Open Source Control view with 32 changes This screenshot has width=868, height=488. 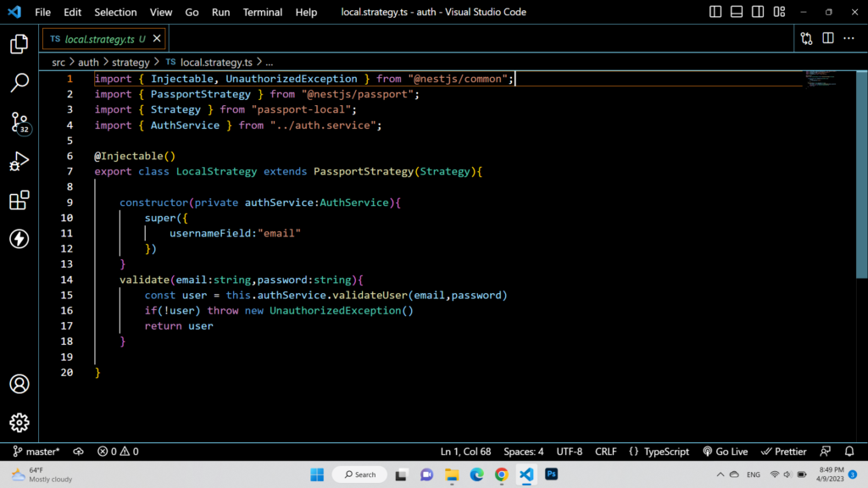pyautogui.click(x=20, y=122)
